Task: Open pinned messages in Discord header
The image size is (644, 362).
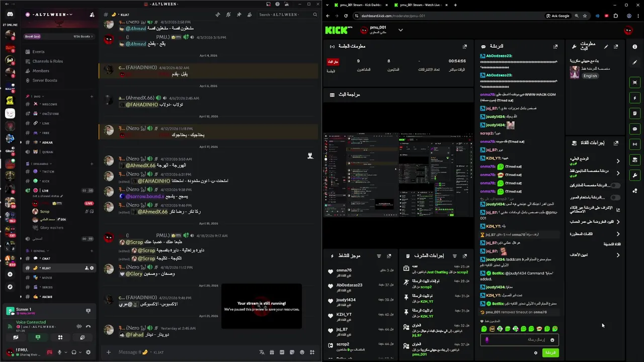Action: point(239,15)
